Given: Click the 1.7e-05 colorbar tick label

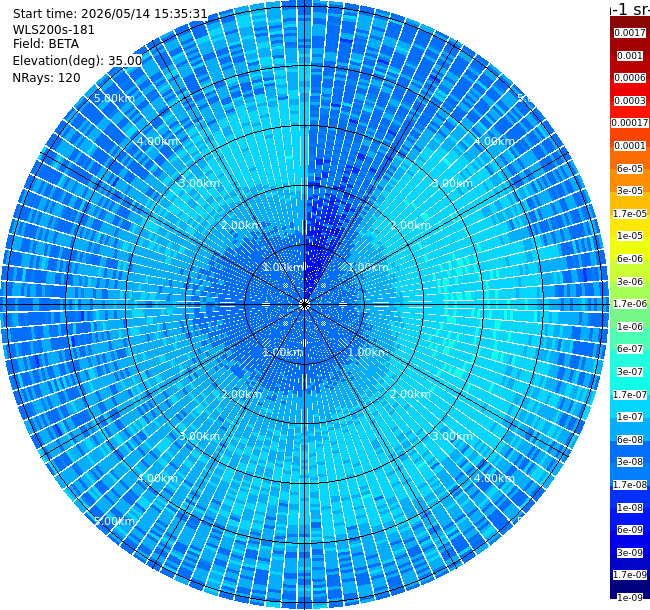Looking at the screenshot, I should click(630, 213).
